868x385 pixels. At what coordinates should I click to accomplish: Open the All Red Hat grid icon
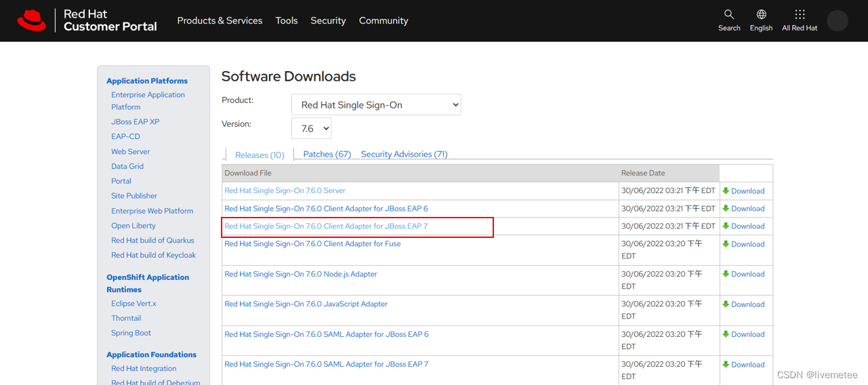(800, 14)
